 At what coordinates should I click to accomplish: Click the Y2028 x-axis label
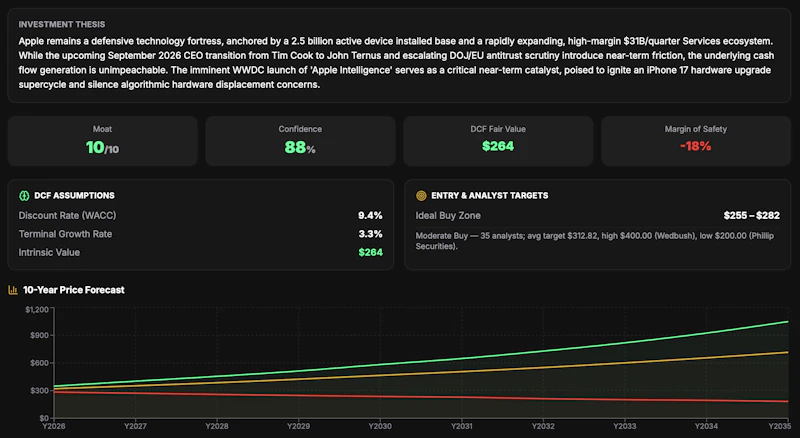tap(217, 426)
